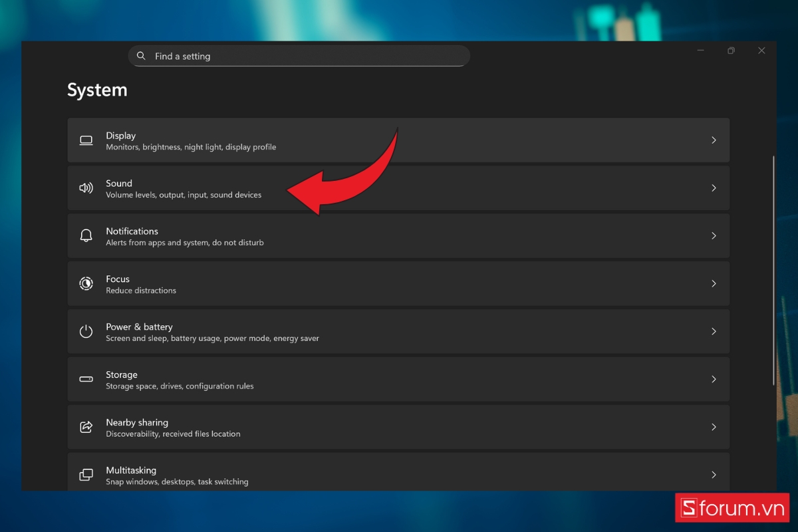Screen dimensions: 798x532
Task: Open the Display settings title
Action: [120, 136]
